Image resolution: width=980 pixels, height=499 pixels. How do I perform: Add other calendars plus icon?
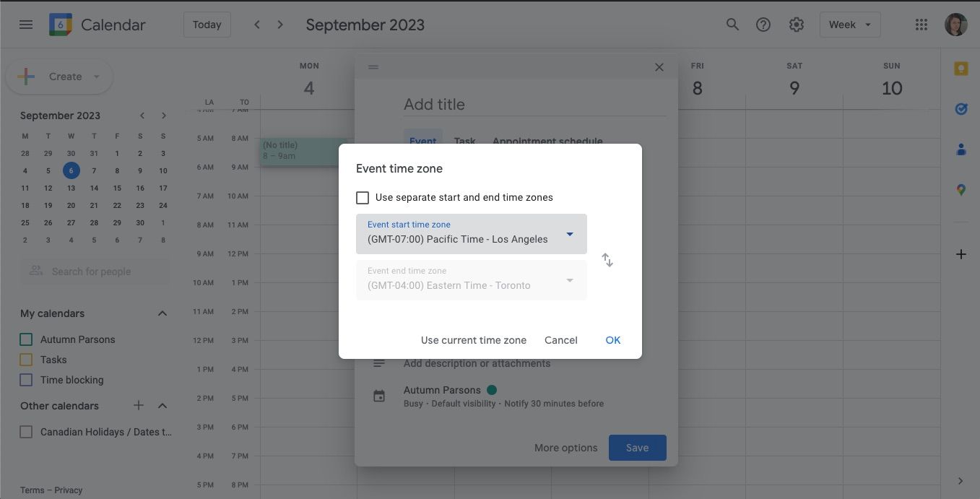139,406
